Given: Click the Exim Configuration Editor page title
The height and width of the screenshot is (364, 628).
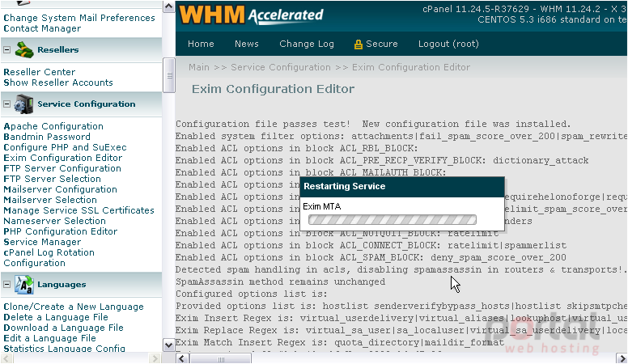Looking at the screenshot, I should (x=274, y=89).
